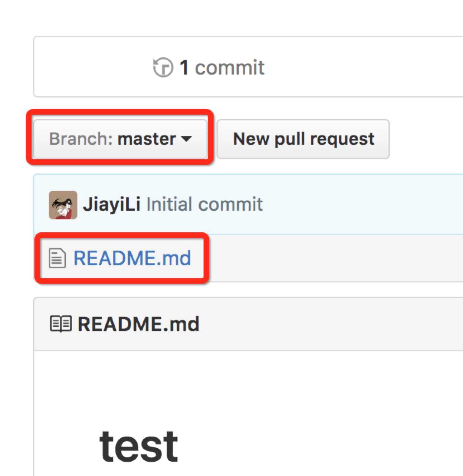This screenshot has width=463, height=476.
Task: Click the caret arrow on the branch selector
Action: click(x=187, y=139)
